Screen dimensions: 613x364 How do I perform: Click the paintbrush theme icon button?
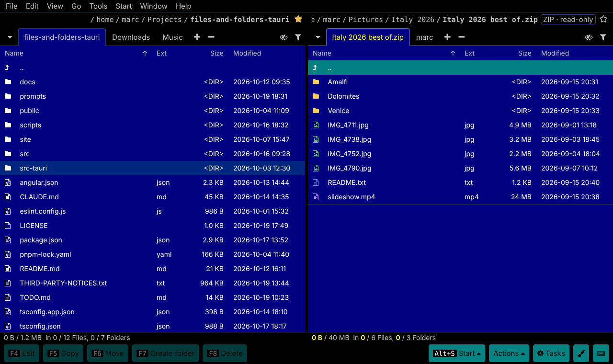581,353
